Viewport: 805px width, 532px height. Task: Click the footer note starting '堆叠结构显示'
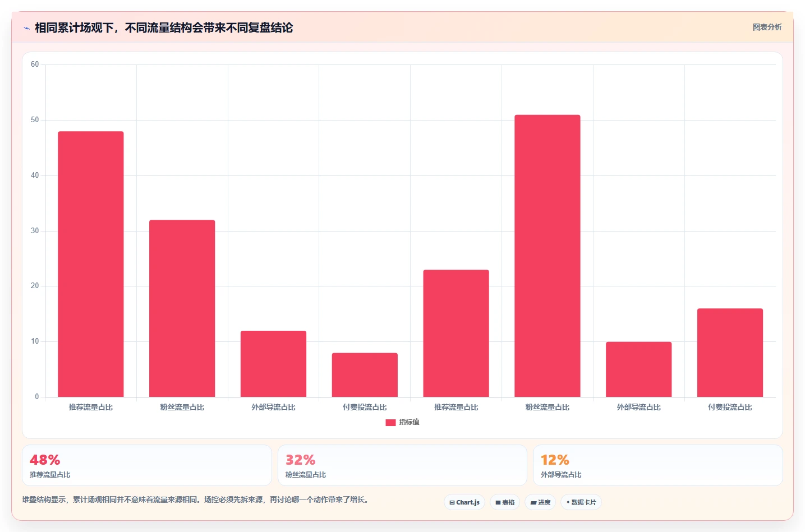coord(196,499)
